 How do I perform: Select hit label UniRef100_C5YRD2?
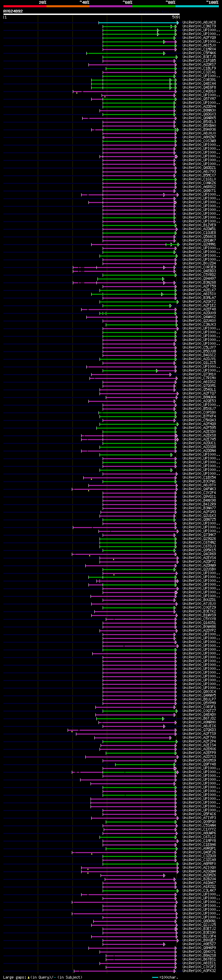coord(199,275)
